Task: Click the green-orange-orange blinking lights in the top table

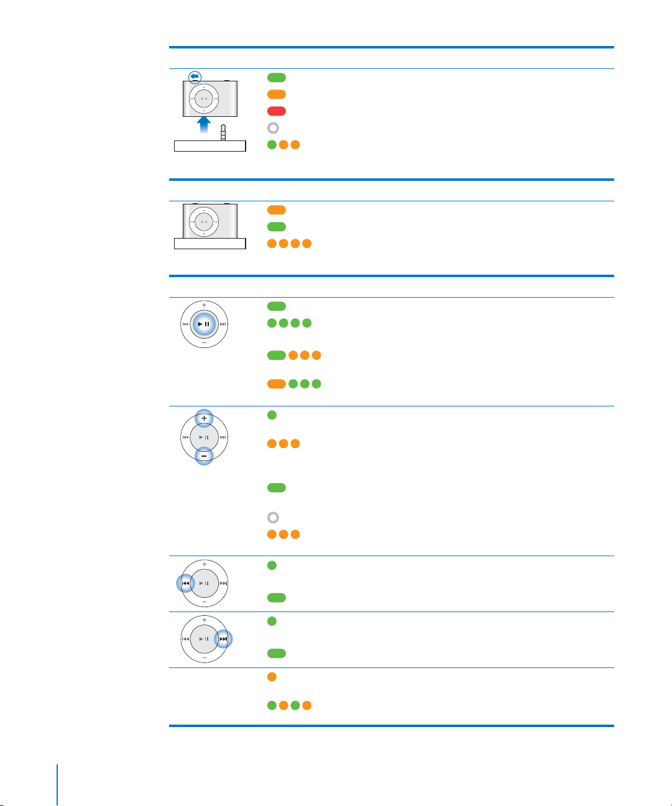Action: click(x=283, y=145)
